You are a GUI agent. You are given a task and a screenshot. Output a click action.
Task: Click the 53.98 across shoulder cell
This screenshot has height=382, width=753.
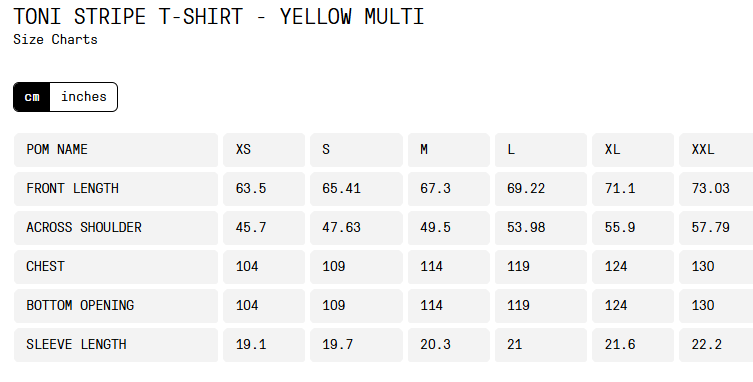(541, 228)
